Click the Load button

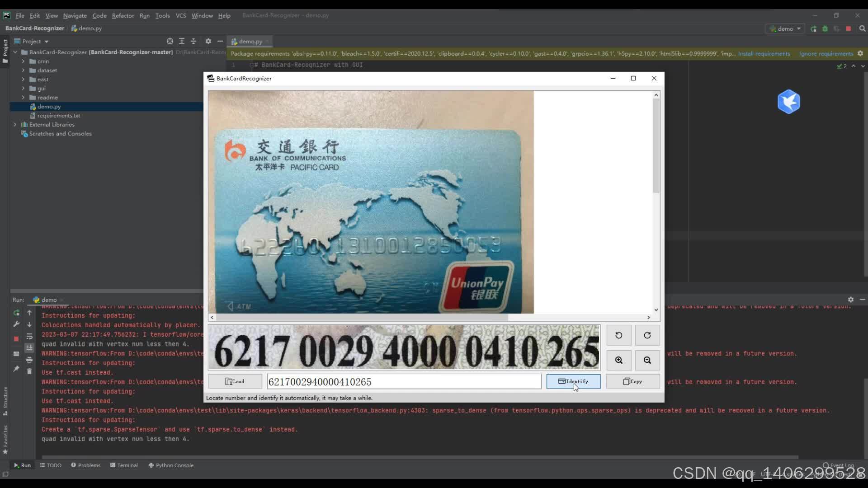(x=235, y=381)
